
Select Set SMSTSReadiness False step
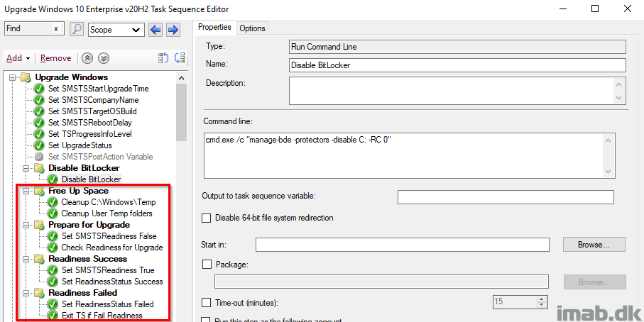click(109, 236)
